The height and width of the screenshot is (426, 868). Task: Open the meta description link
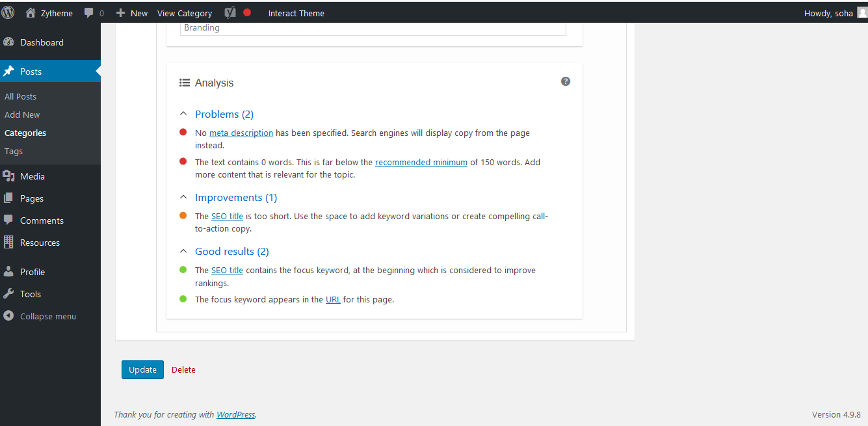coord(241,133)
